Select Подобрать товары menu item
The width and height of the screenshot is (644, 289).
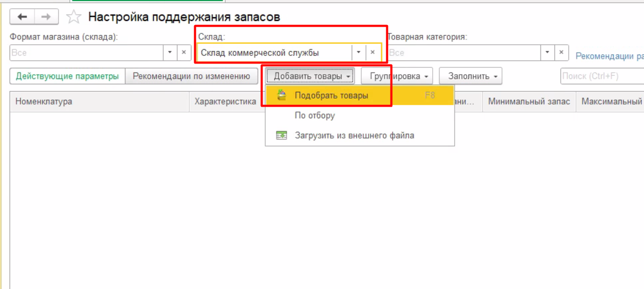(331, 95)
